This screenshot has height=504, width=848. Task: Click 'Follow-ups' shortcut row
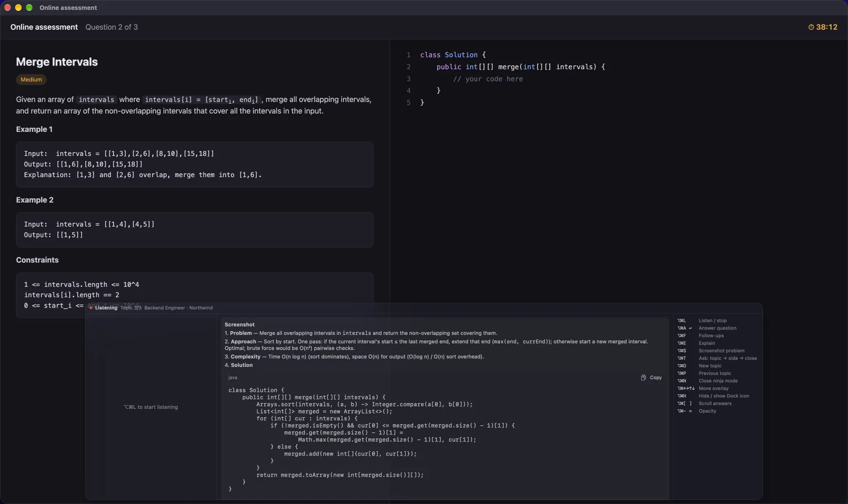[x=718, y=336]
